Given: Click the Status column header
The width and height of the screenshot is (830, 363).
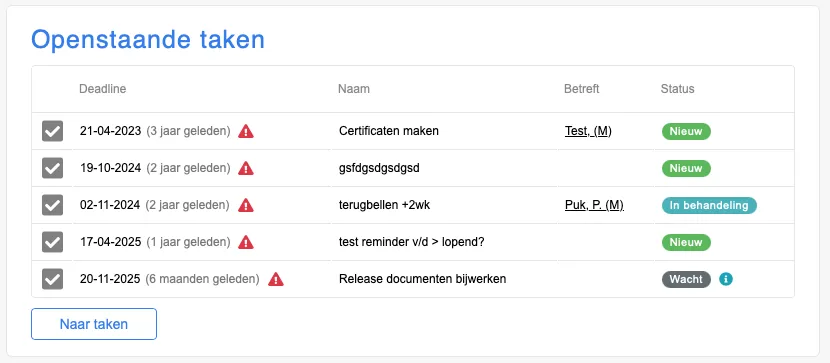Looking at the screenshot, I should pos(678,89).
